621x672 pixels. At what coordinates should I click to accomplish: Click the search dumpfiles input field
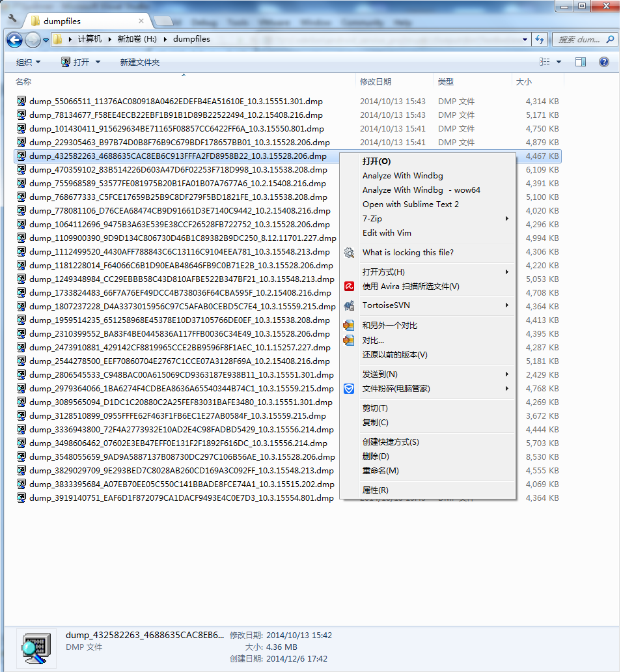coord(578,39)
